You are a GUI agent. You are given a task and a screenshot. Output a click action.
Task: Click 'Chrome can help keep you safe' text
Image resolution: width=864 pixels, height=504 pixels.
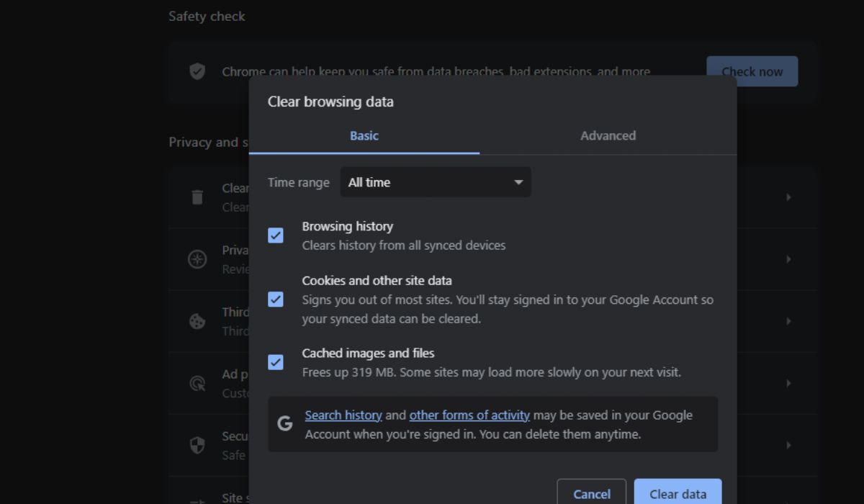[x=436, y=71]
